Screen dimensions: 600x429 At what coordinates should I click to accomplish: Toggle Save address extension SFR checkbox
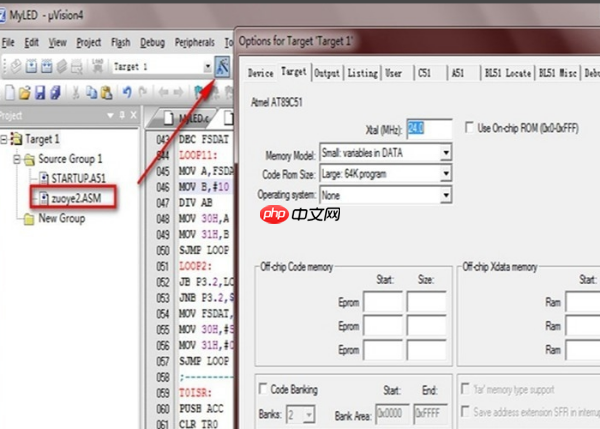coord(465,412)
